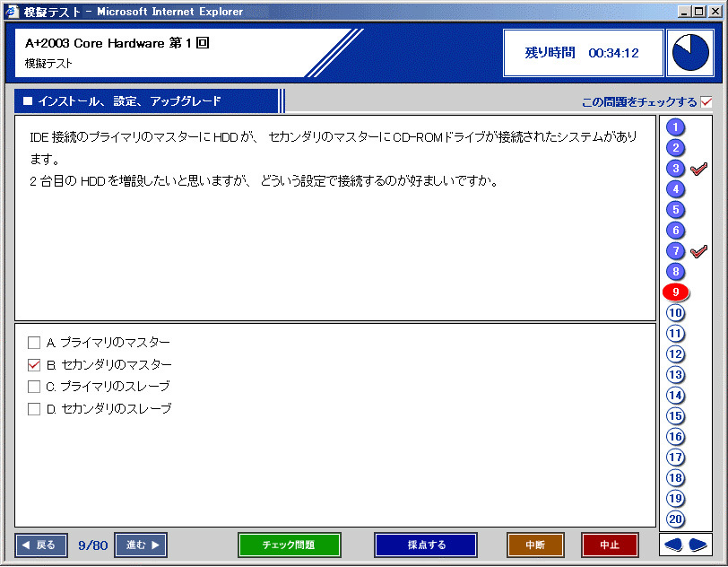Open question 15 from the side list
Viewport: 728px width, 567px height.
point(676,416)
